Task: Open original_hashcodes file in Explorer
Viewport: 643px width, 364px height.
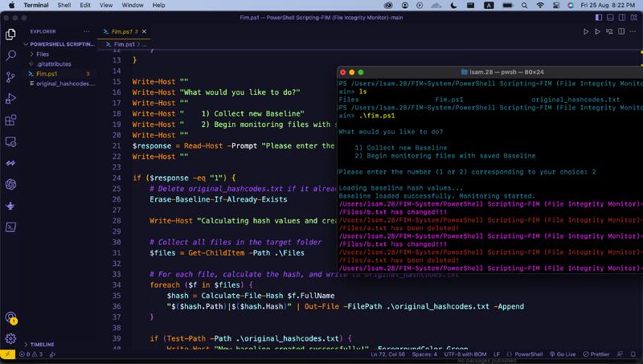Action: click(x=61, y=84)
